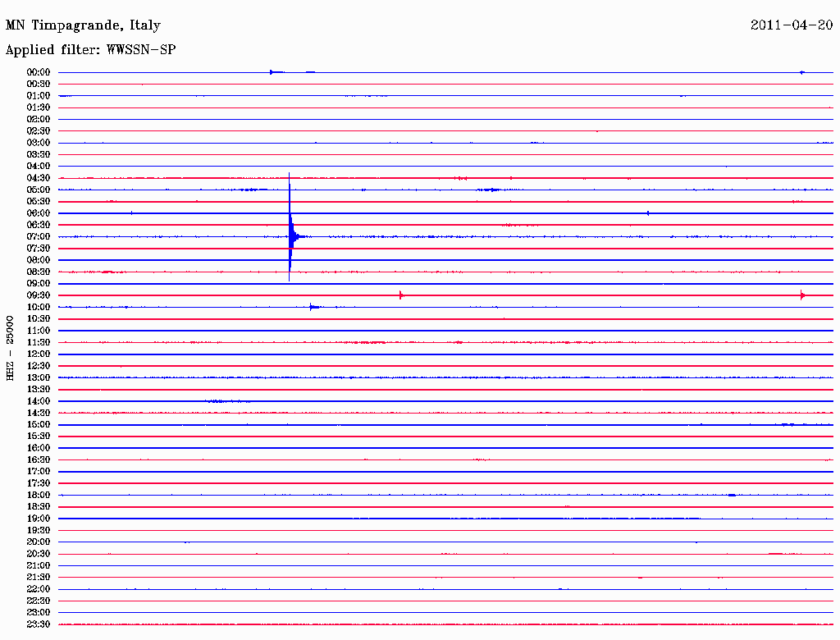840x640 pixels.
Task: Select the 21:00 time label
Action: pos(39,566)
